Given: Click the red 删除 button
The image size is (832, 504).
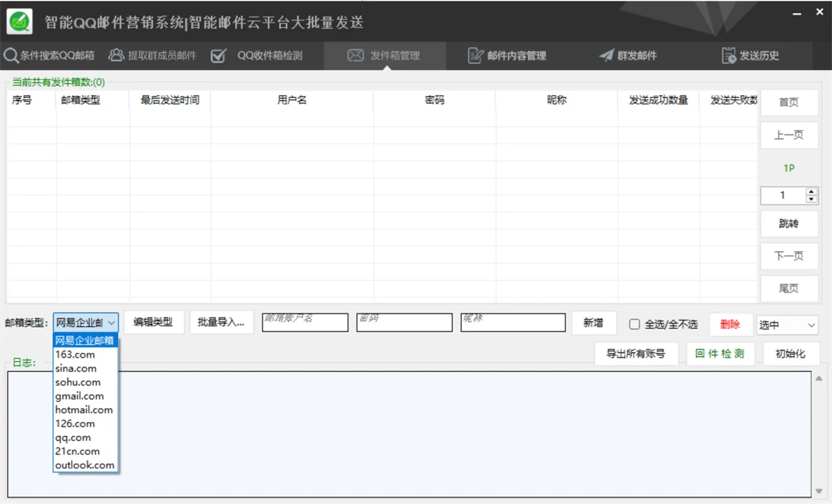Looking at the screenshot, I should 730,324.
